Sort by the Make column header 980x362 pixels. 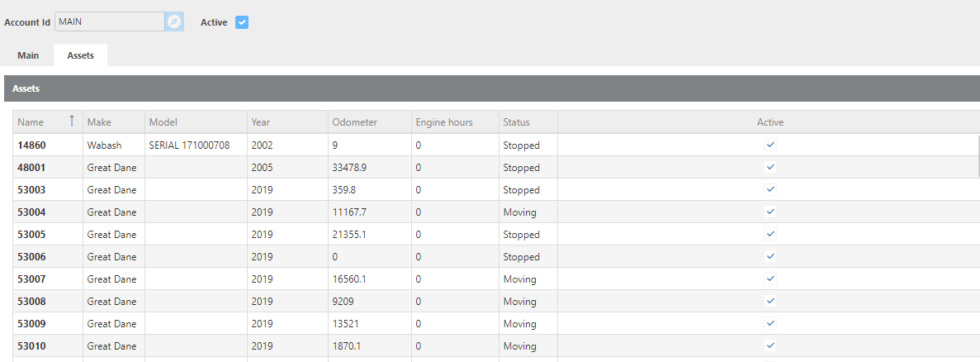(99, 122)
